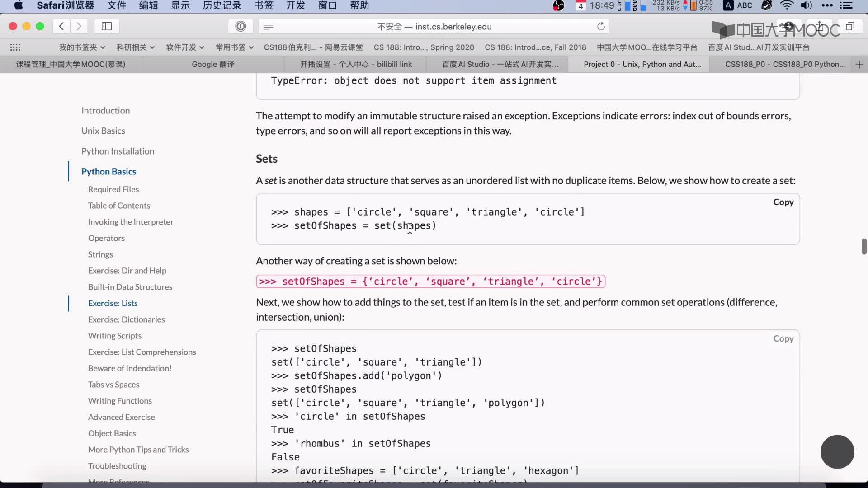Image resolution: width=868 pixels, height=488 pixels.
Task: Open the 文件 menu
Action: (117, 5)
